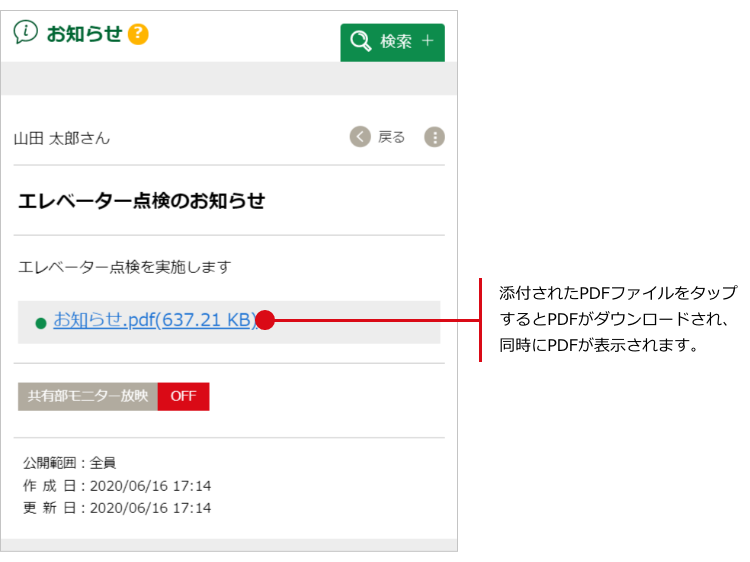Open the お知らせ.pdf attachment link
The width and height of the screenshot is (750, 562).
pyautogui.click(x=155, y=321)
